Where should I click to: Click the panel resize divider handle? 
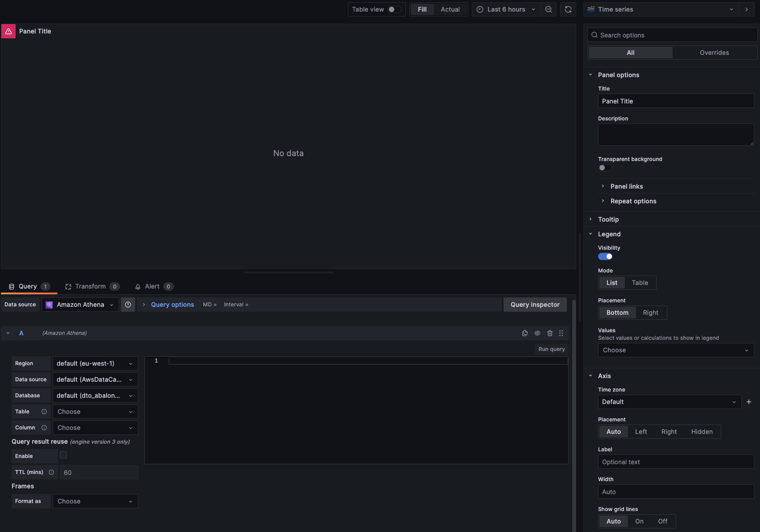point(289,272)
